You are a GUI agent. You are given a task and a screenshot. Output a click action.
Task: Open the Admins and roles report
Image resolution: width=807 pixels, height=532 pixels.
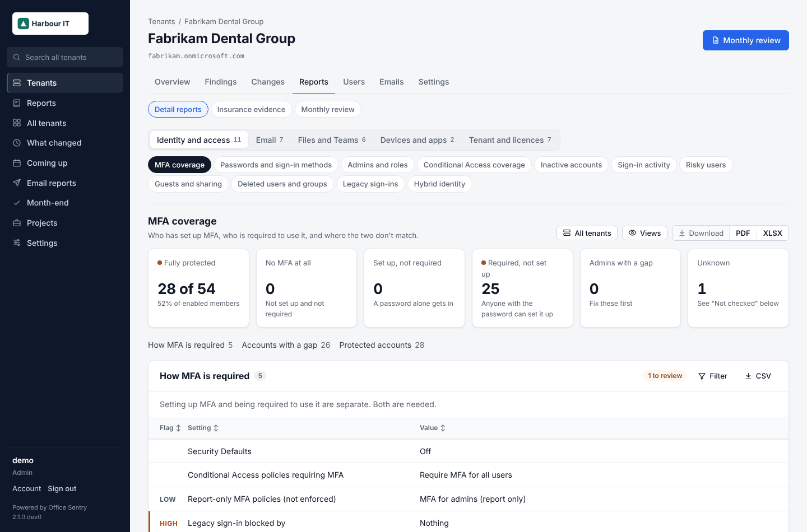(x=378, y=165)
